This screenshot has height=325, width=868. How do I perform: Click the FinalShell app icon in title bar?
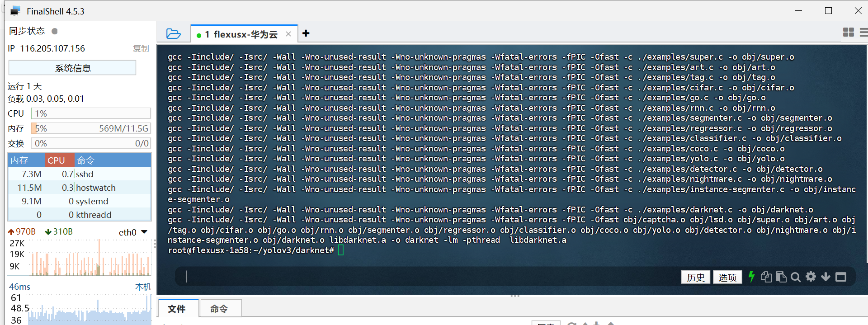coord(15,11)
